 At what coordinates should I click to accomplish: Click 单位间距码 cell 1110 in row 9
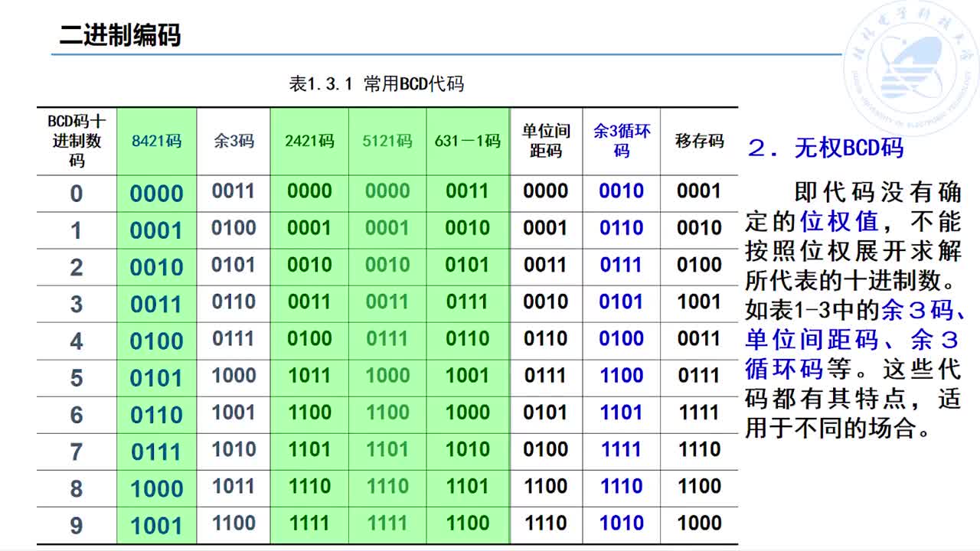[x=546, y=523]
